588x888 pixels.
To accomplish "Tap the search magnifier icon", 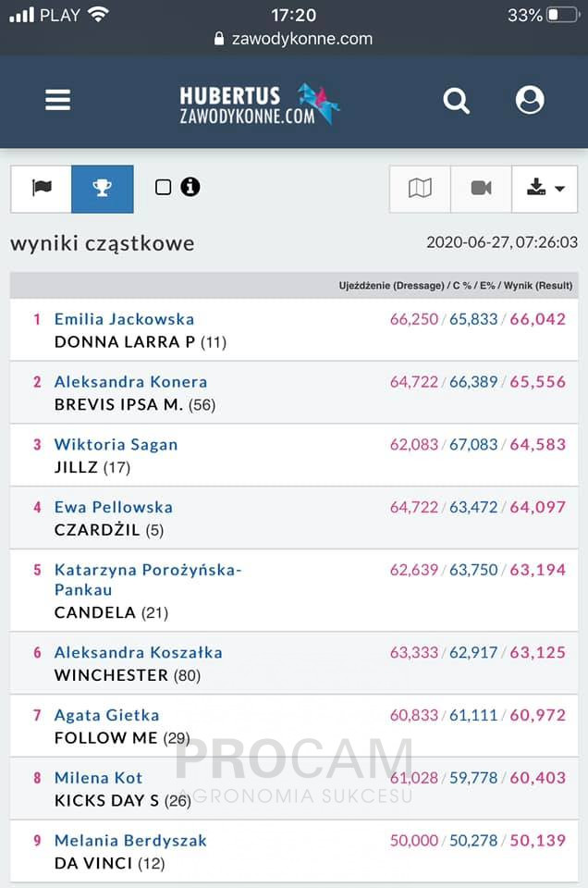I will coord(456,101).
